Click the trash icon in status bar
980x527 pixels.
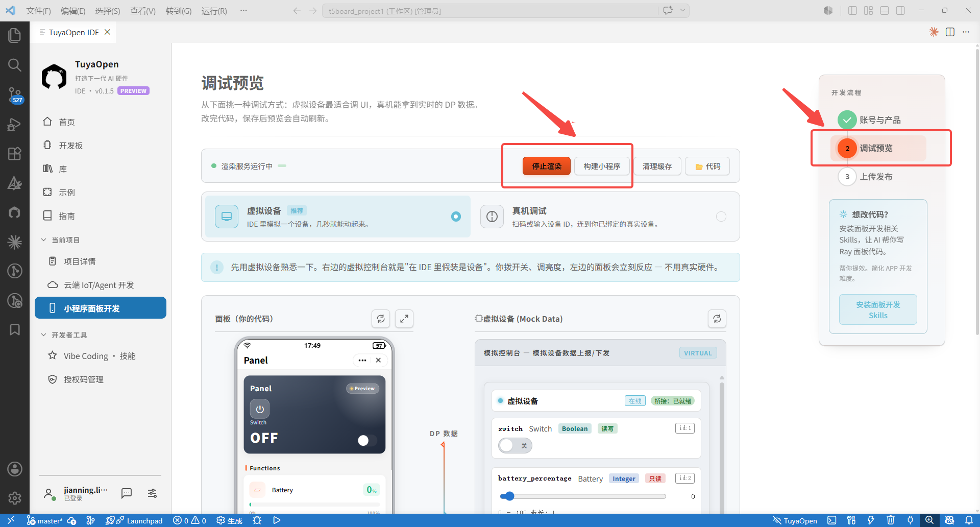[891, 520]
